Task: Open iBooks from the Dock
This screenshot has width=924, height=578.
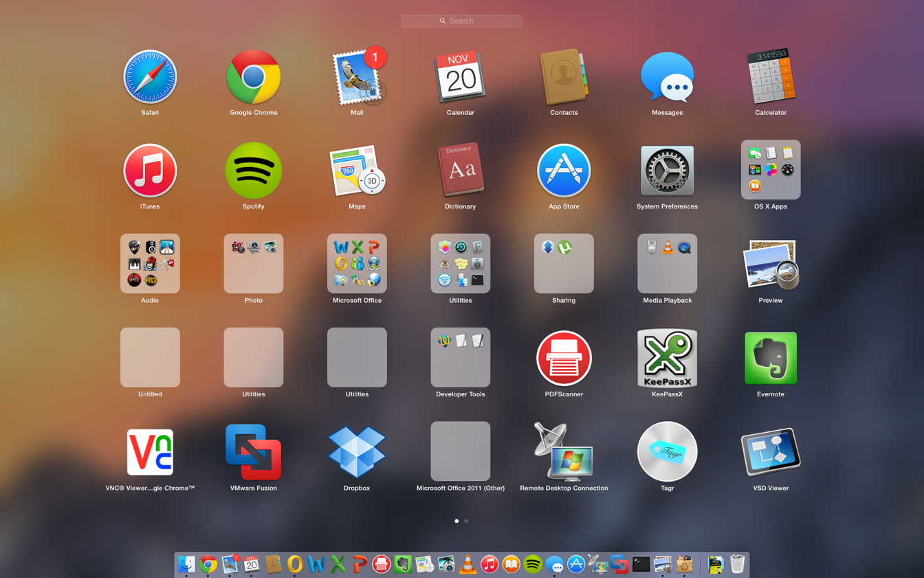Action: [511, 564]
